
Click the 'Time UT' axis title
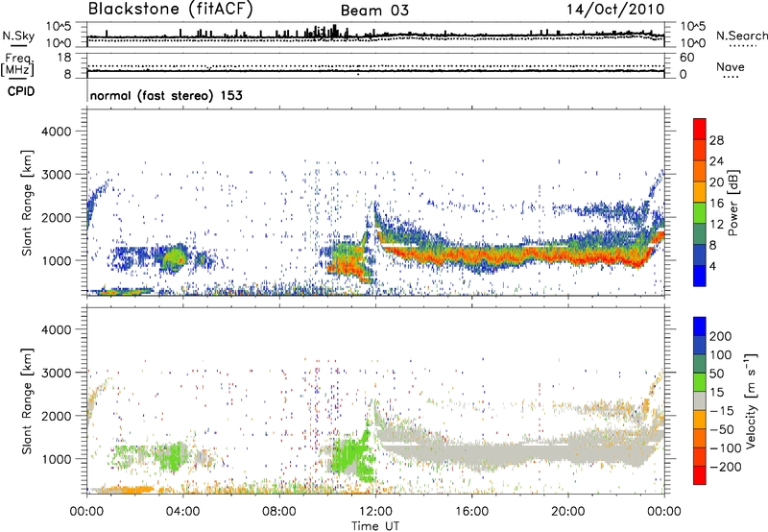click(x=375, y=525)
